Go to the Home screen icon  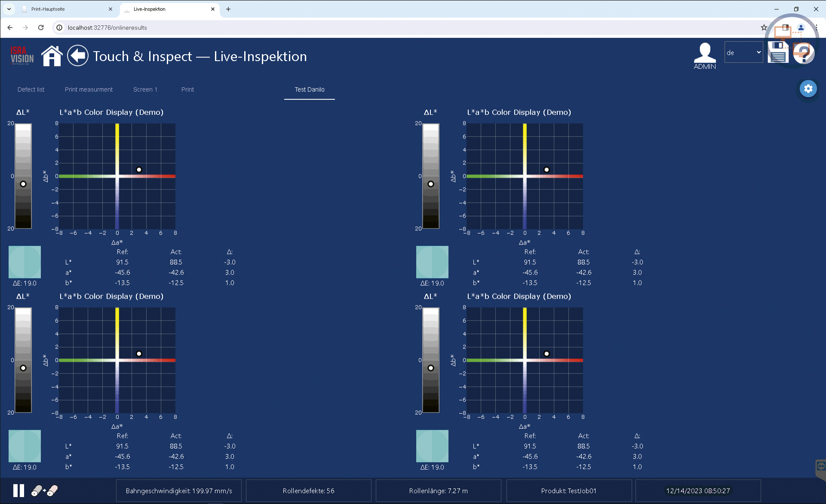52,56
